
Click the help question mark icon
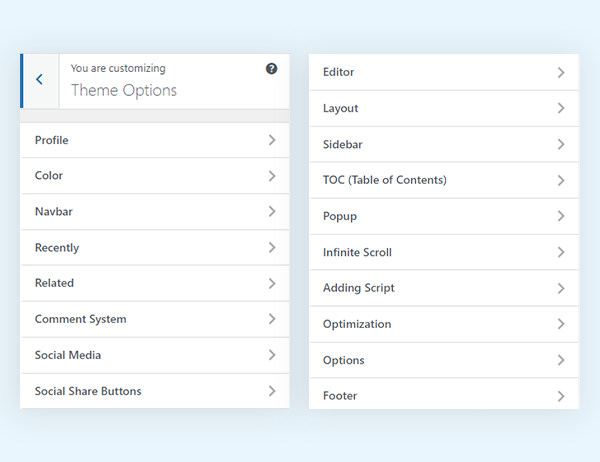pos(271,69)
